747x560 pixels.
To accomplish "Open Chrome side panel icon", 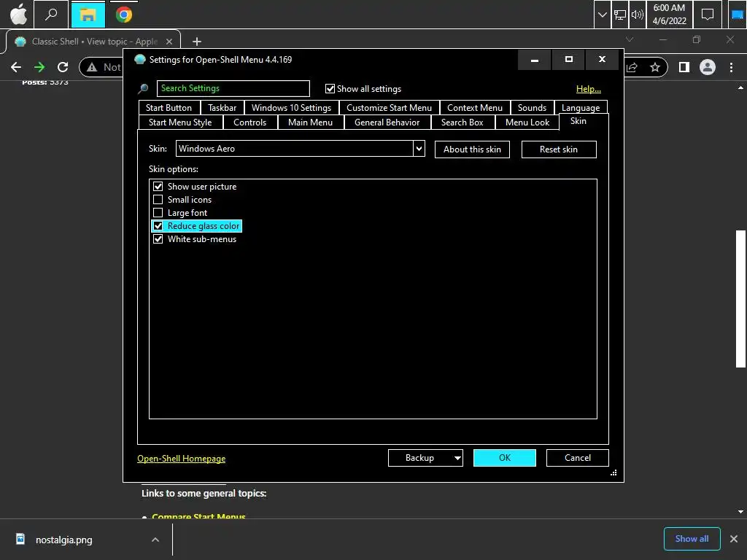I will point(684,67).
